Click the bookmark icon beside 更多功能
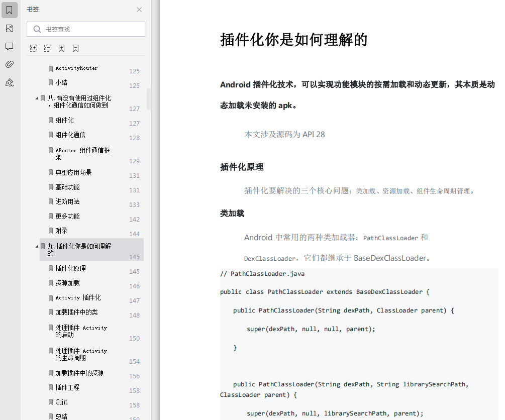Image resolution: width=505 pixels, height=420 pixels. 51,216
